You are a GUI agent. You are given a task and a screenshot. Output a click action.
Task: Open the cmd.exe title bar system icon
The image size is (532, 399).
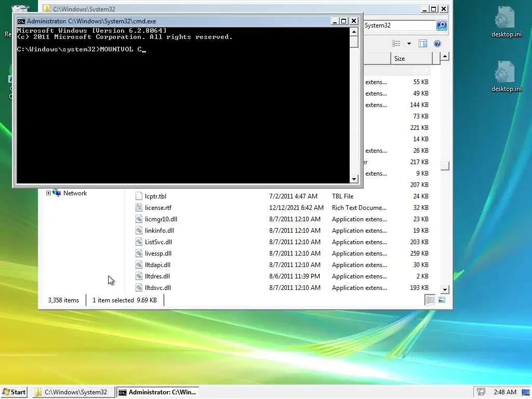tap(21, 21)
